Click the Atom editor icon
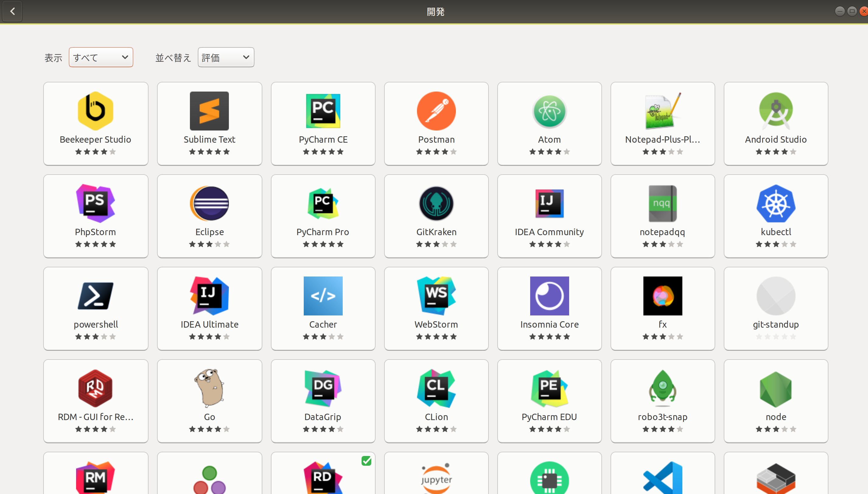The image size is (868, 494). [549, 111]
